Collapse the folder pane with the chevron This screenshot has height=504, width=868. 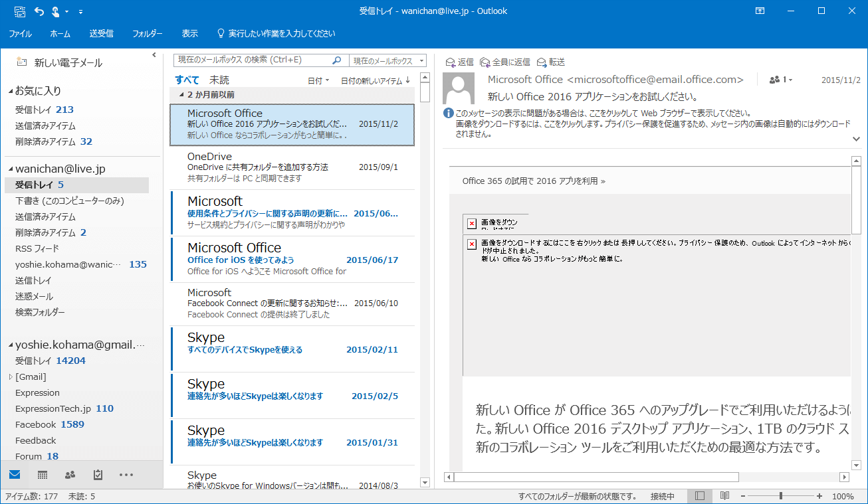click(x=154, y=54)
